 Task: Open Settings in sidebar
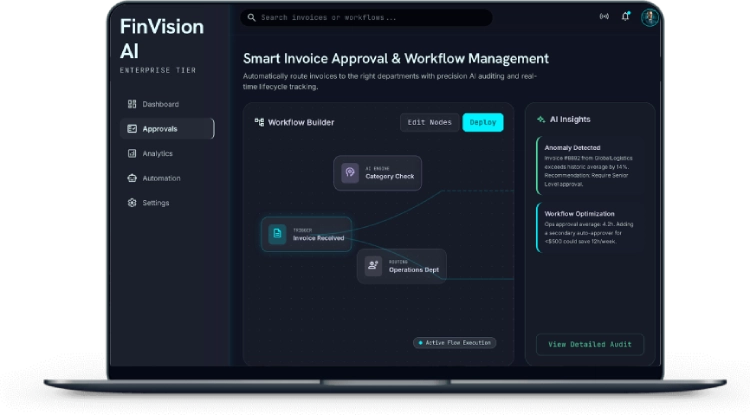click(x=166, y=203)
